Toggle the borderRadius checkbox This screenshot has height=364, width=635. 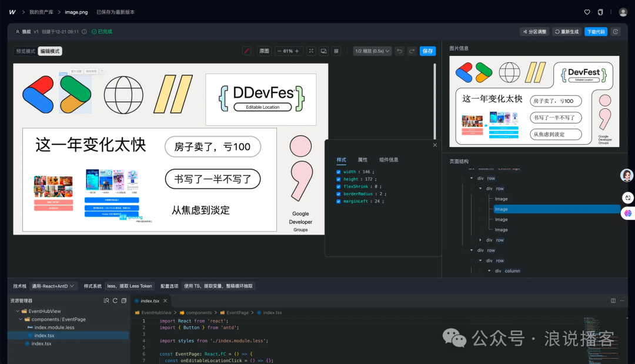[x=339, y=194]
